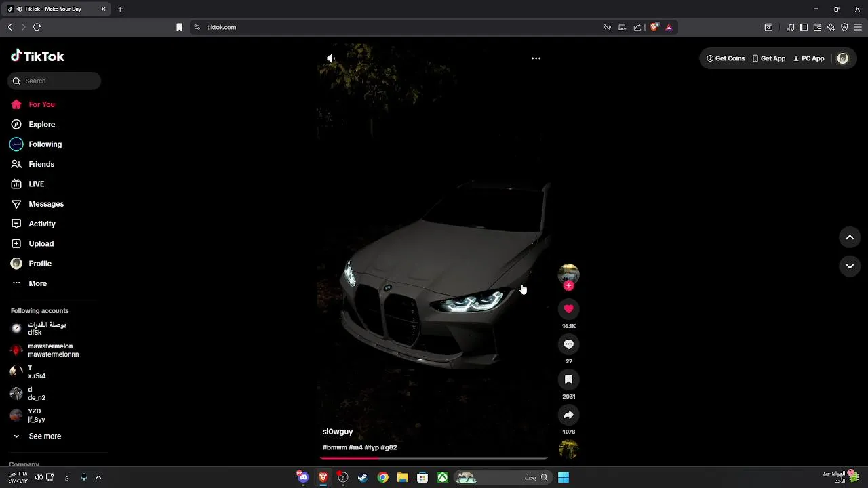Expand the More menu in sidebar
This screenshot has width=868, height=488.
pyautogui.click(x=29, y=283)
